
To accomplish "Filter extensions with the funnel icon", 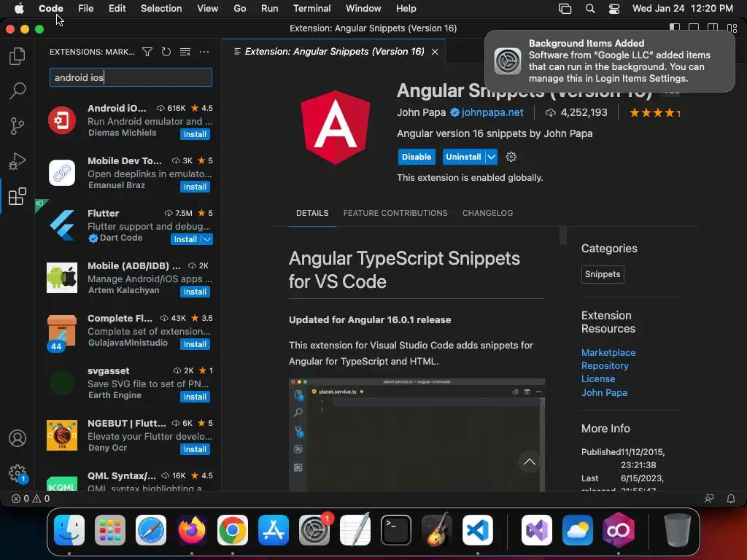I will pos(147,52).
